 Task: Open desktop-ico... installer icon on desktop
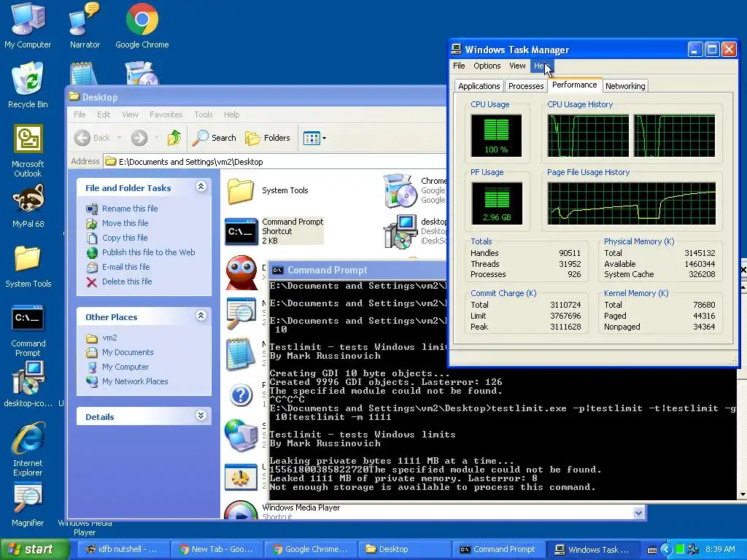pos(28,385)
